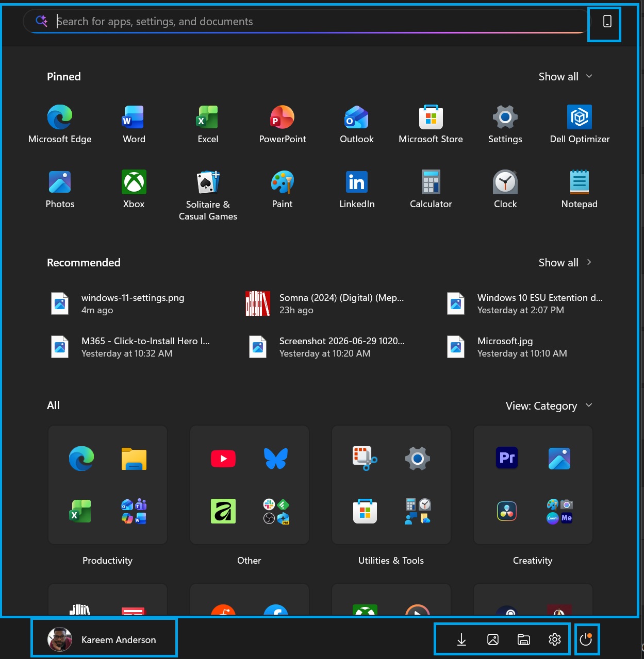Open Bluesky butterfly icon in Other
This screenshot has height=659, width=644.
click(x=276, y=459)
